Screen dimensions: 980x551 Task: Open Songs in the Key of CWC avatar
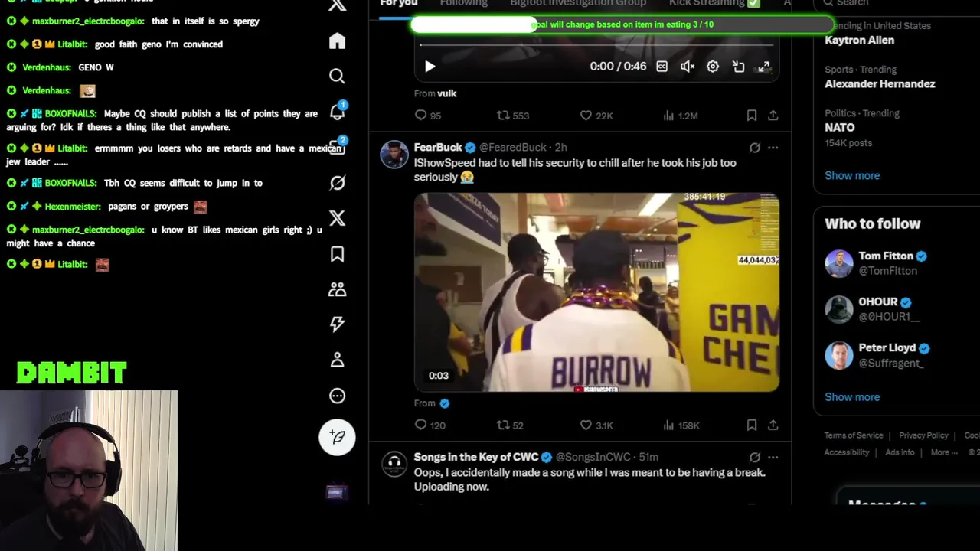pyautogui.click(x=394, y=464)
